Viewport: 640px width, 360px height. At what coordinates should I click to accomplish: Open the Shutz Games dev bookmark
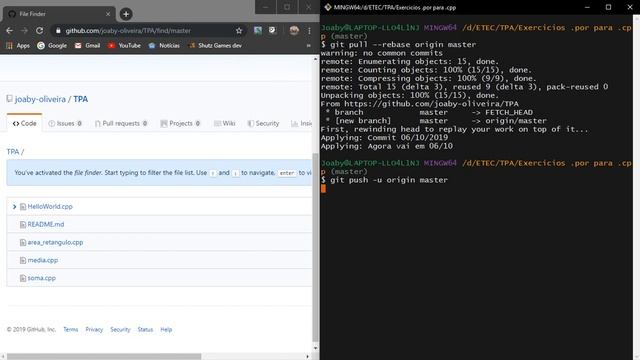215,46
